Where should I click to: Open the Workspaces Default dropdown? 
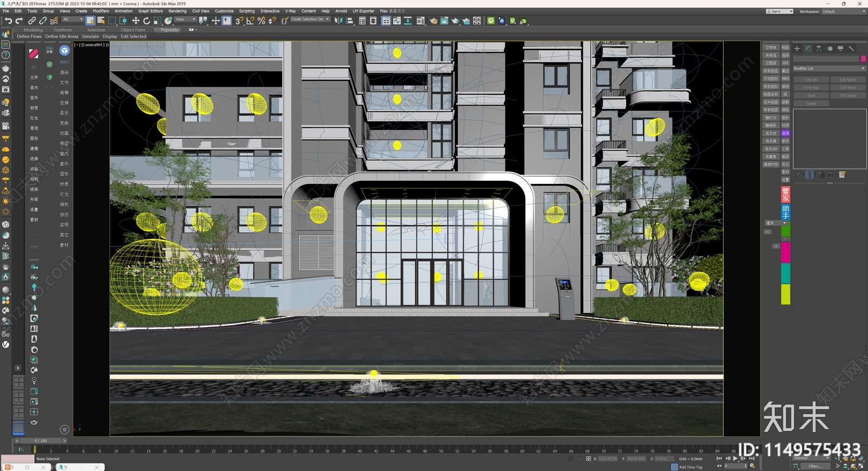[844, 11]
